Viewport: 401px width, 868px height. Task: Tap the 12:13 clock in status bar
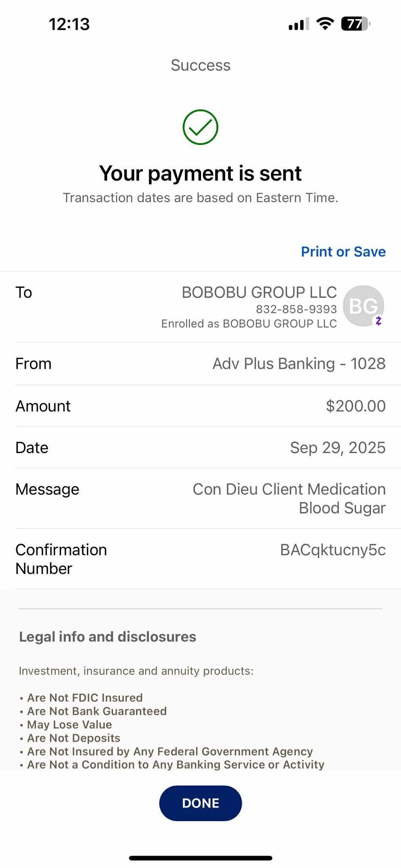69,24
